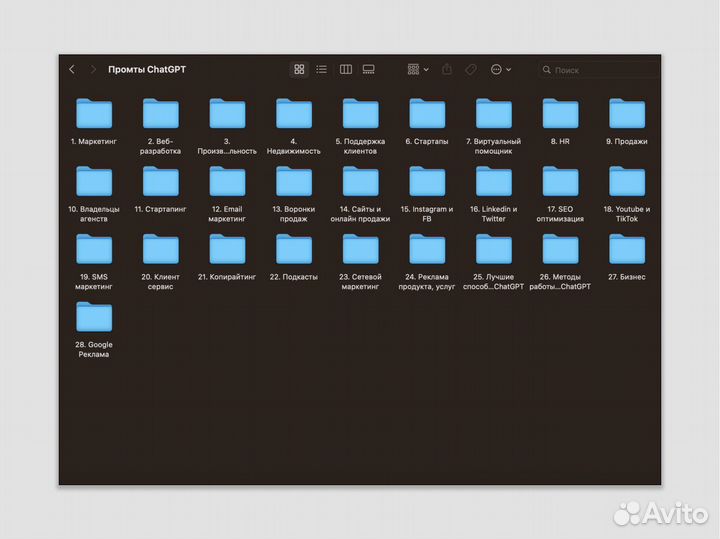Select the "1. Маркетинг" folder

[94, 113]
